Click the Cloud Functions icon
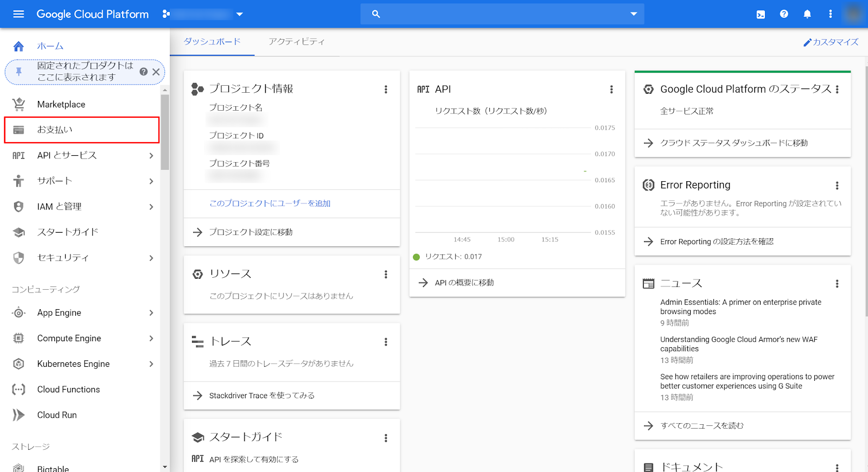Image resolution: width=868 pixels, height=472 pixels. pos(18,390)
